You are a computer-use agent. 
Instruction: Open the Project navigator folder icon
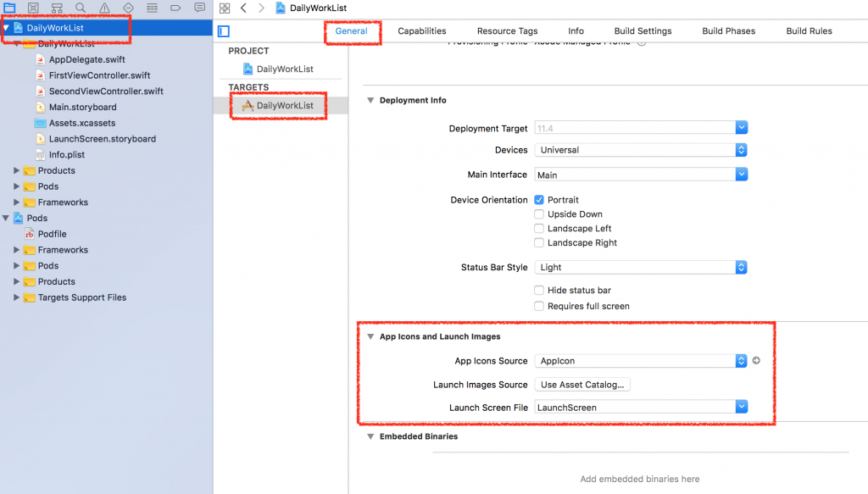point(9,8)
